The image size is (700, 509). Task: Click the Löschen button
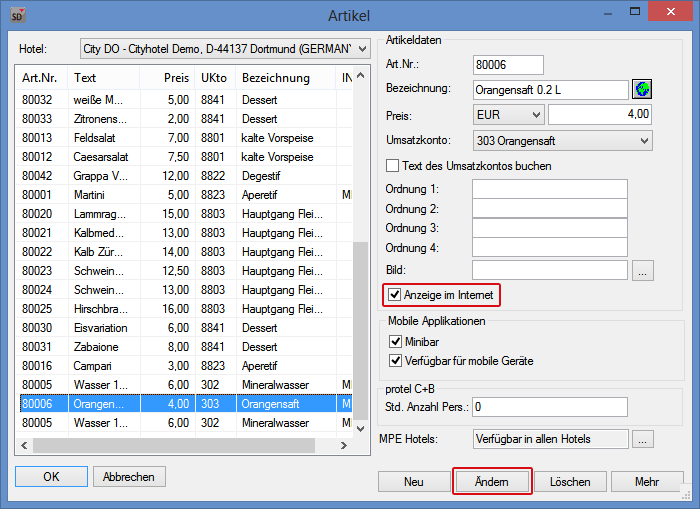[569, 482]
